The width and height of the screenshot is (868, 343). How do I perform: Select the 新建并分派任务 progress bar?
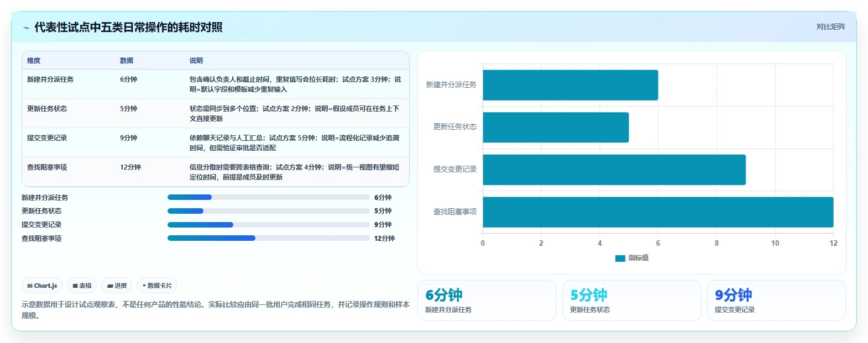(269, 197)
